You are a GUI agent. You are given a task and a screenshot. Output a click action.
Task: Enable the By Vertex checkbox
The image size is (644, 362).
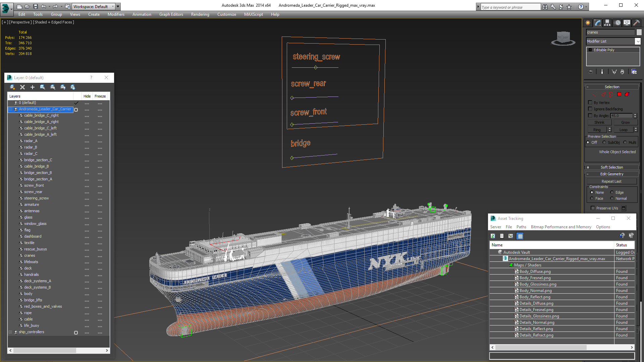pyautogui.click(x=590, y=103)
